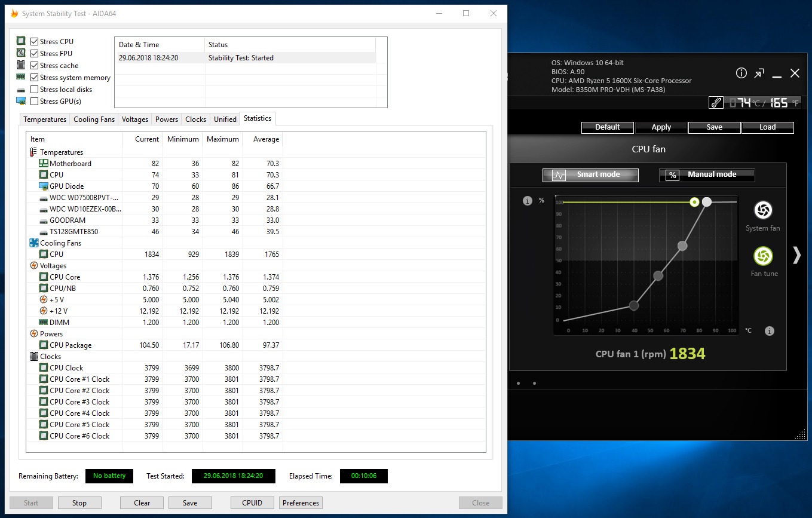Click the icon beside Stress cache

point(21,65)
